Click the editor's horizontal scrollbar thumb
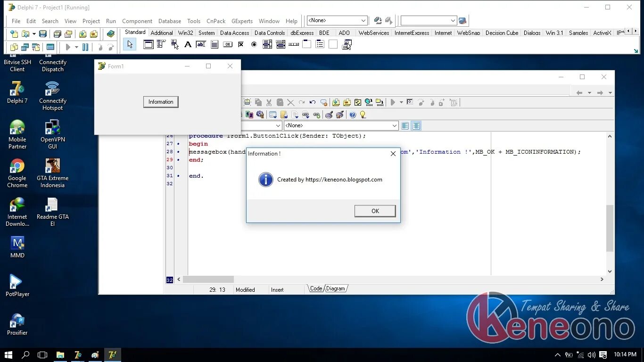 (208, 279)
